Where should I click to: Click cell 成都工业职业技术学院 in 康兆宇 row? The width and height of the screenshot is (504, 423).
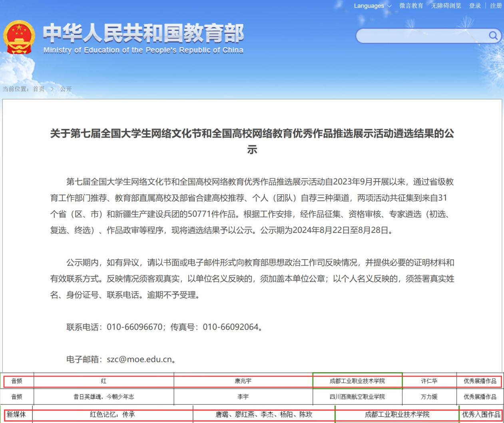[x=357, y=381]
